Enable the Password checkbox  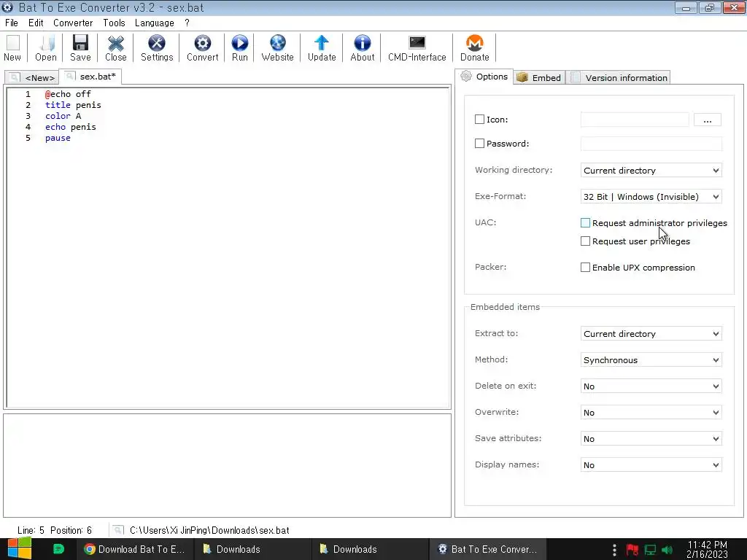coord(480,144)
